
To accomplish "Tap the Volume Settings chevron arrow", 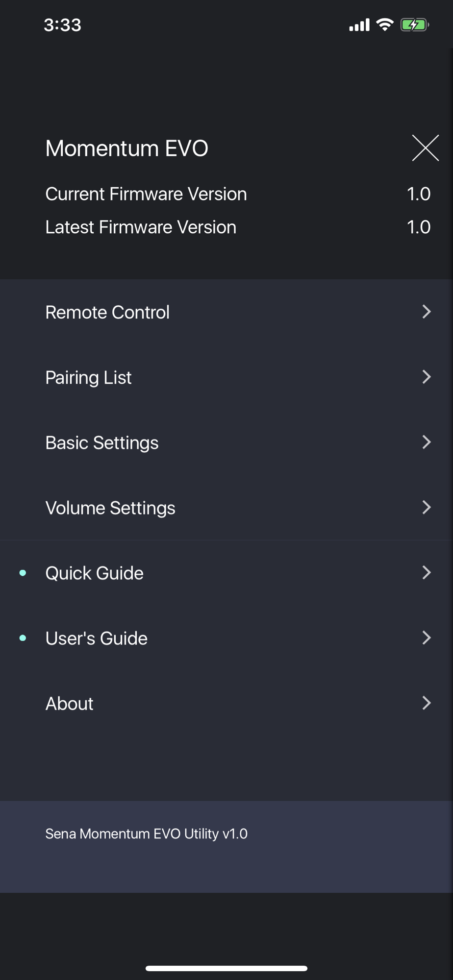I will pos(427,507).
